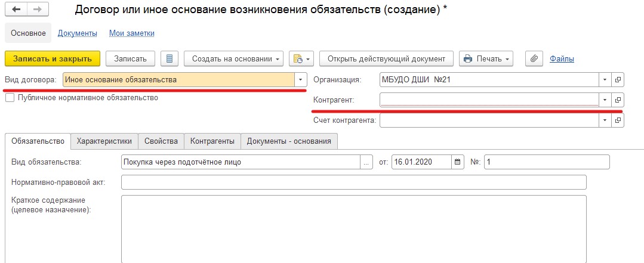Go back with the left arrow button
Screen dimensions: 644x263
pyautogui.click(x=17, y=10)
